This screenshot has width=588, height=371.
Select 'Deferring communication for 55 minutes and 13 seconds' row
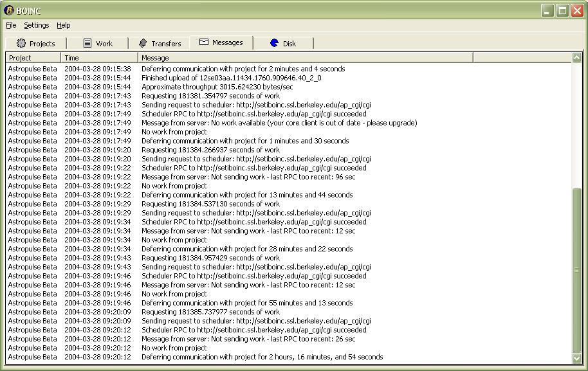(x=247, y=303)
